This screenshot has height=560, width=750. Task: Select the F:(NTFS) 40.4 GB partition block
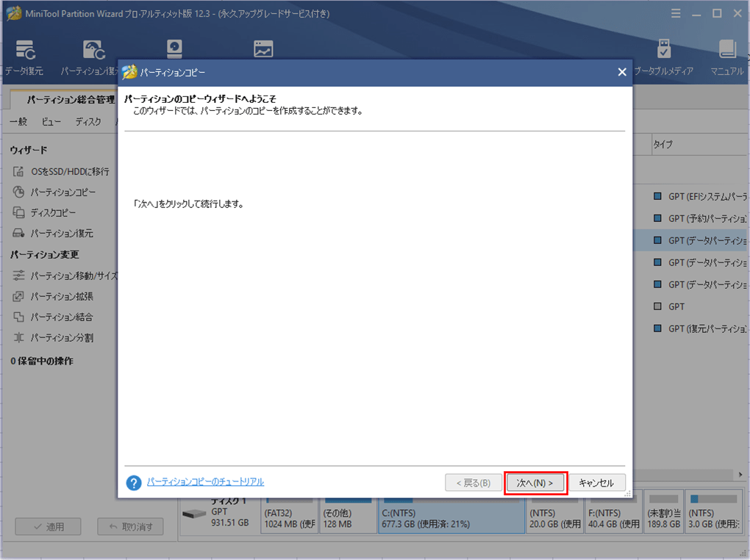(614, 516)
